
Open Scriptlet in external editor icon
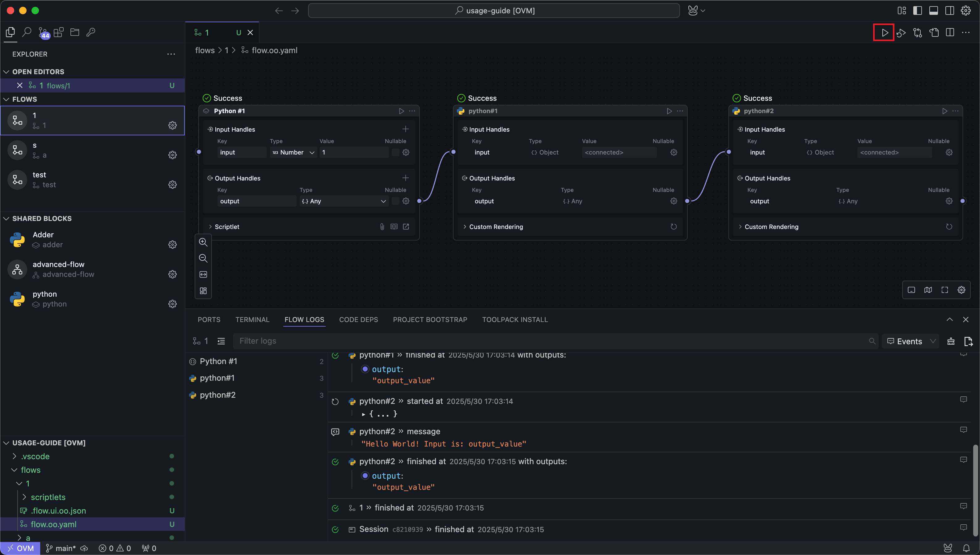(406, 227)
